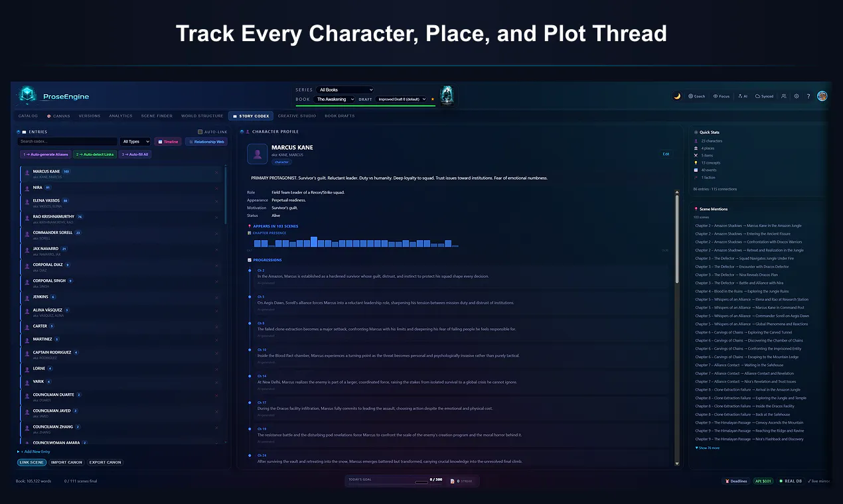Image resolution: width=843 pixels, height=504 pixels.
Task: Go to the Scene Finder tab
Action: (157, 116)
